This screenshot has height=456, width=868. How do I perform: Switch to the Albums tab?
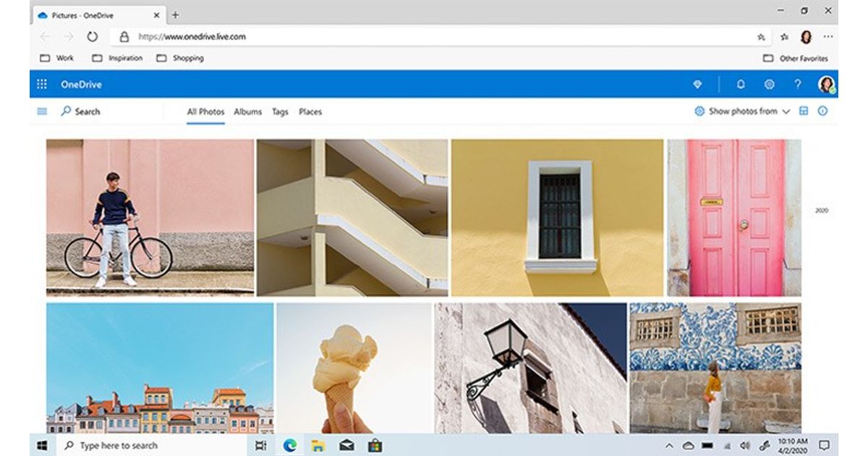[247, 112]
